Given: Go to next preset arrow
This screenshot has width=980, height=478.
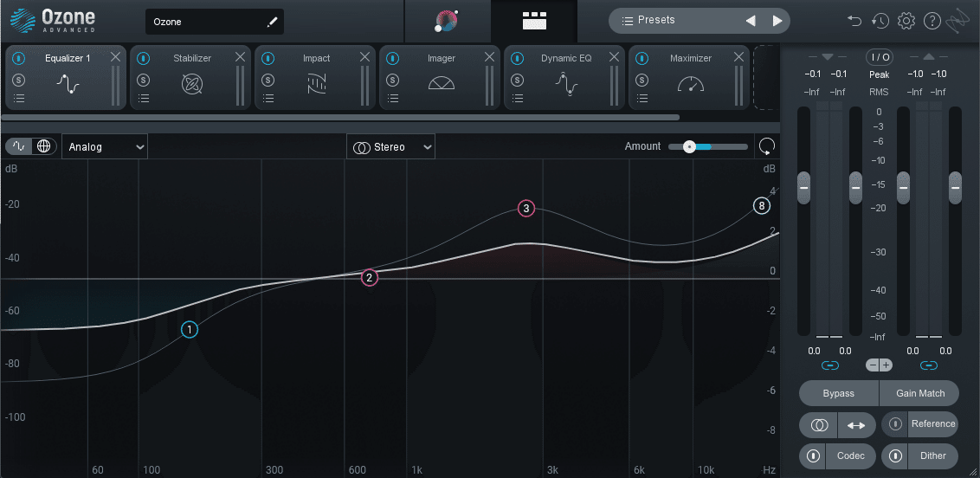Looking at the screenshot, I should pyautogui.click(x=777, y=21).
